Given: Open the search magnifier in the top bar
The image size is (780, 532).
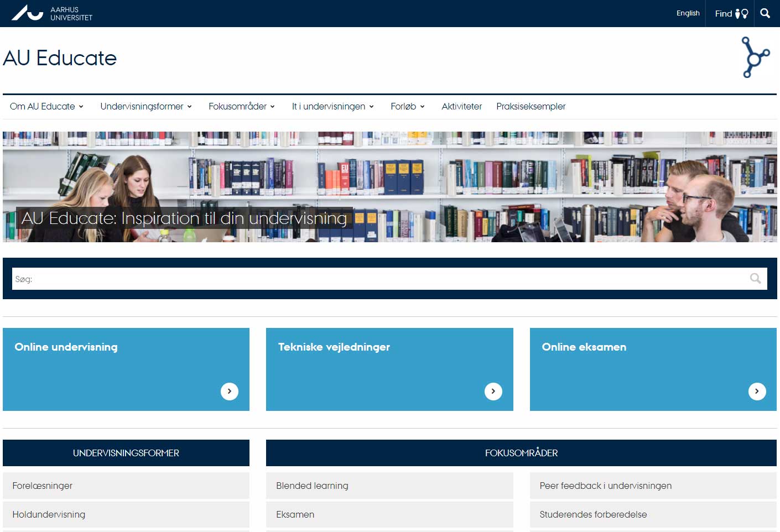Looking at the screenshot, I should 765,13.
